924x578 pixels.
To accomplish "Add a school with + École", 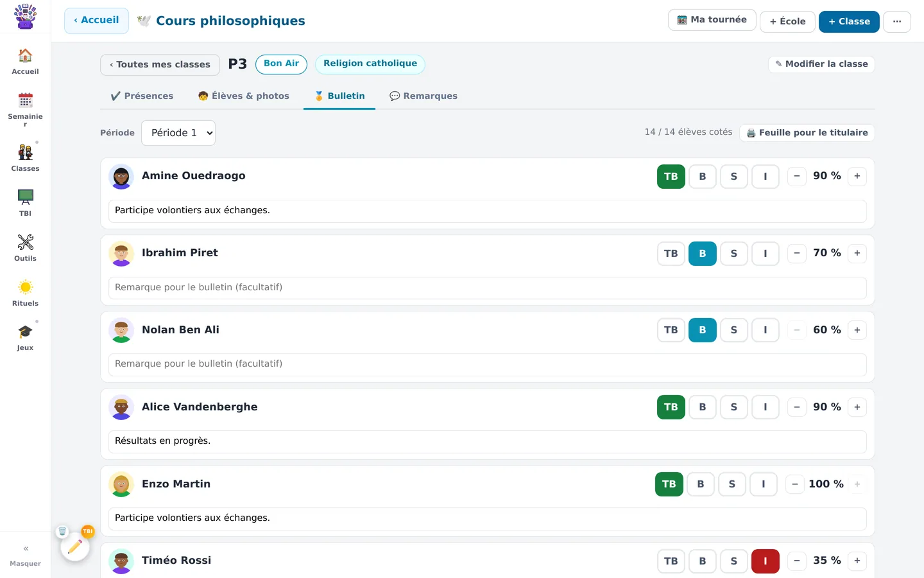I will click(787, 22).
